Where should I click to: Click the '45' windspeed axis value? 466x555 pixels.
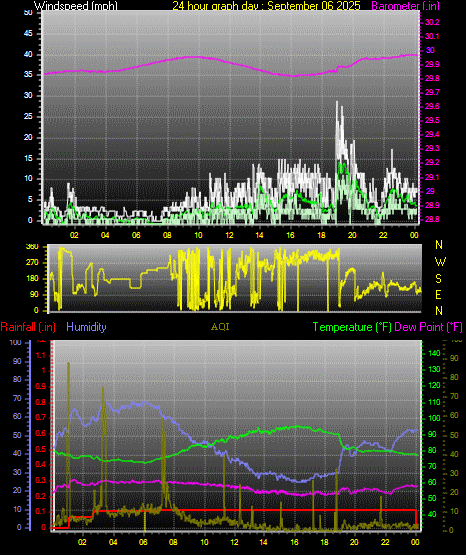(x=28, y=34)
